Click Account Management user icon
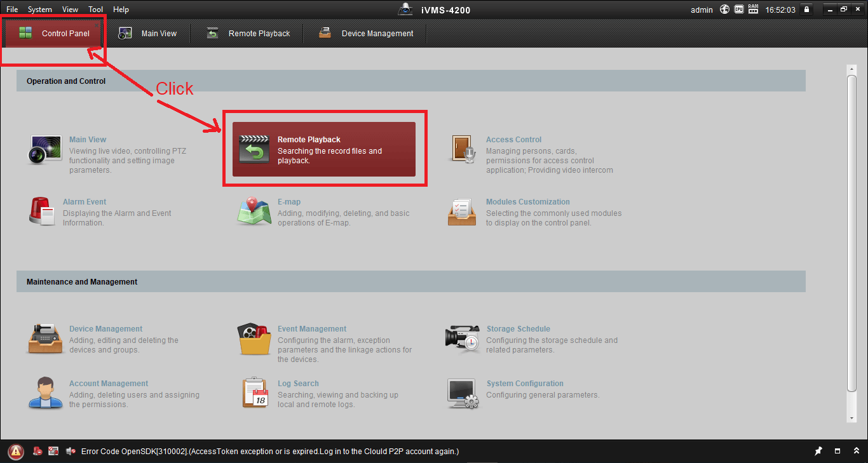This screenshot has height=463, width=868. click(x=45, y=393)
